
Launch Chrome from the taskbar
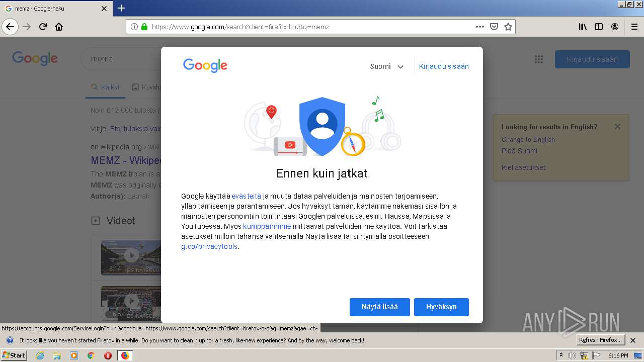point(91,355)
